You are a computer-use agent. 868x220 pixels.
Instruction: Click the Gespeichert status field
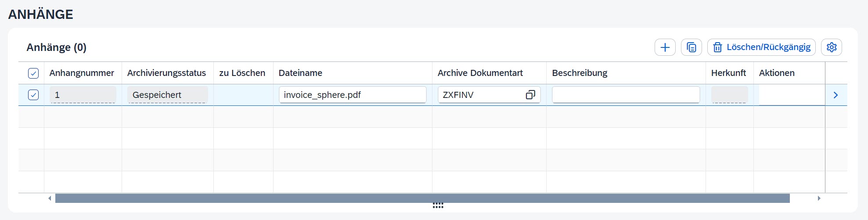pos(167,95)
